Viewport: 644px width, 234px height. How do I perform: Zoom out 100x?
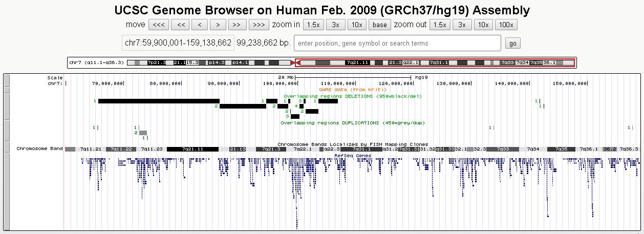(x=506, y=25)
